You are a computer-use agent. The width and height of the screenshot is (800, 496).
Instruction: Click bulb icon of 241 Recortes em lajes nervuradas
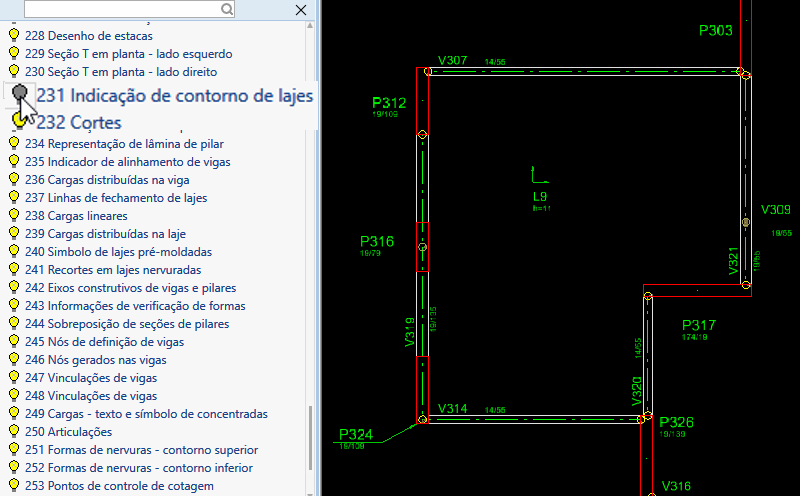14,270
